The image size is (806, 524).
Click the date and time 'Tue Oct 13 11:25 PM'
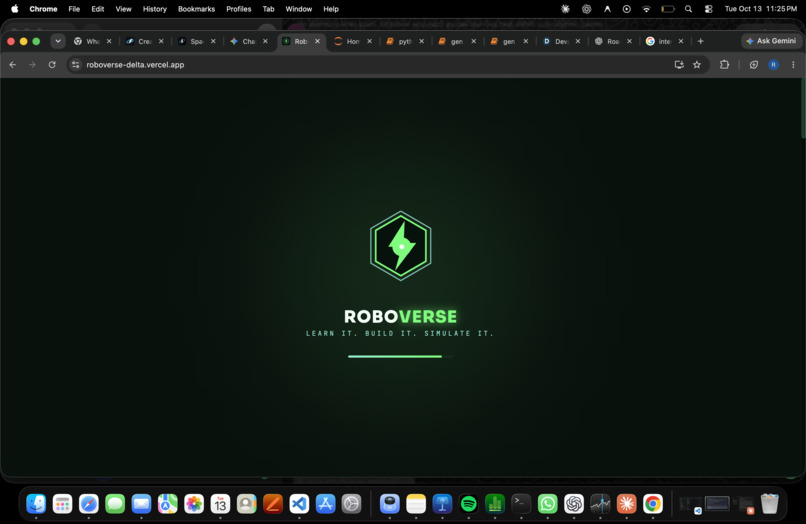(761, 9)
